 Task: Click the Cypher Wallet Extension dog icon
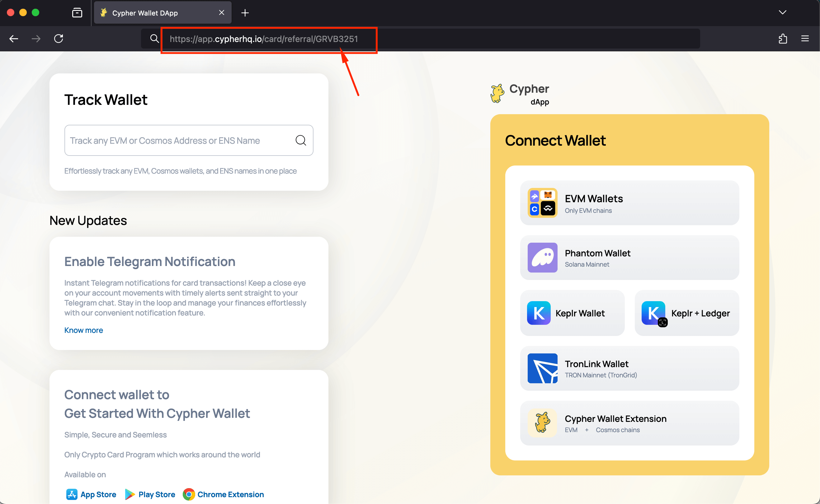click(543, 423)
